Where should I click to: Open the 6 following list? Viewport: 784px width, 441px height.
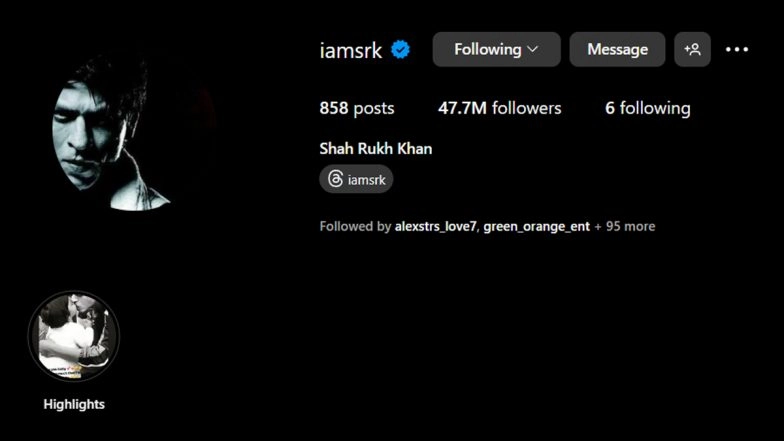648,108
